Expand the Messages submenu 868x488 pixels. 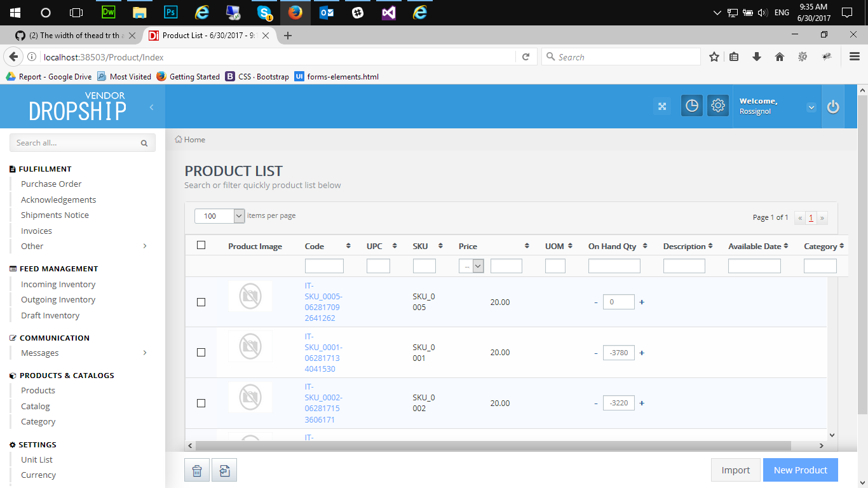145,353
